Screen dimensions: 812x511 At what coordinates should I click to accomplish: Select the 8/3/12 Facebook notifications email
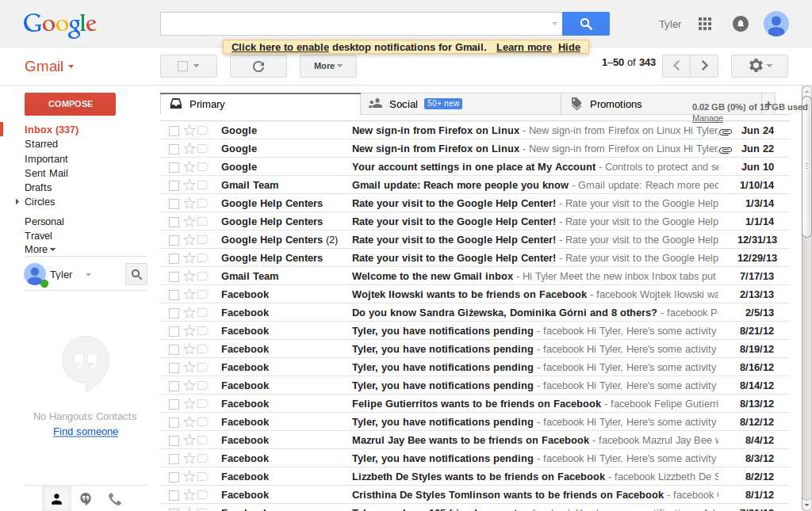tap(174, 459)
